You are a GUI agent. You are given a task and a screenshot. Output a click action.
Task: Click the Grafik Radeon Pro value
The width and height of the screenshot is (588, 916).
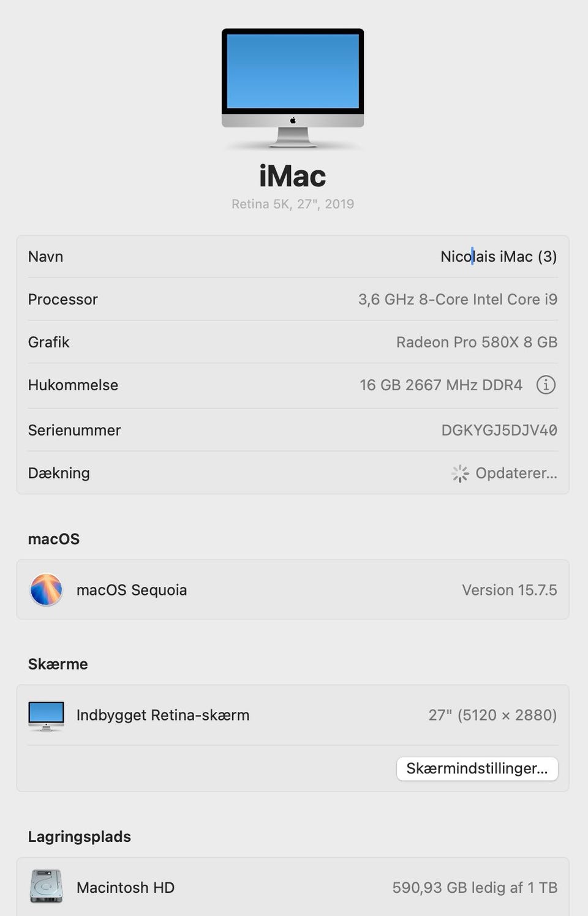coord(477,342)
